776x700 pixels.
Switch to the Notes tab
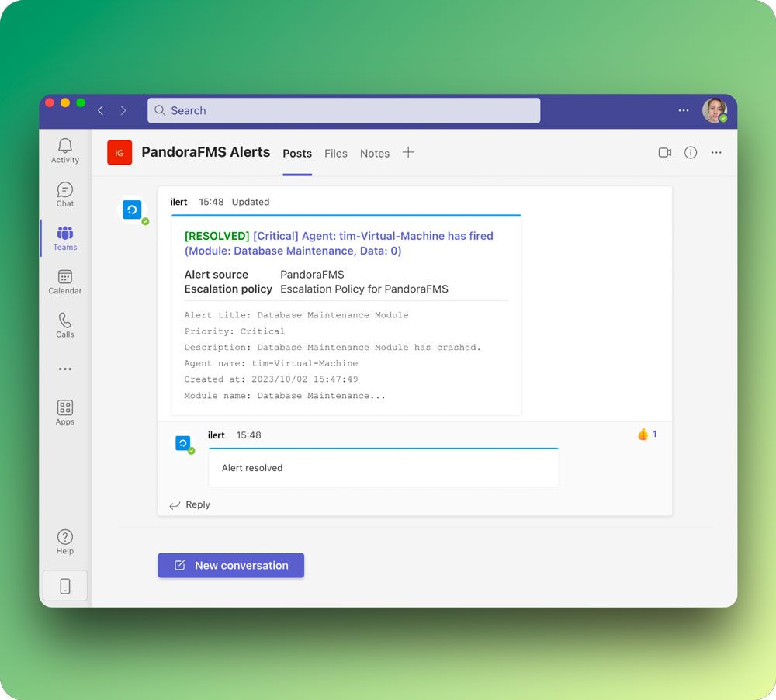tap(375, 154)
